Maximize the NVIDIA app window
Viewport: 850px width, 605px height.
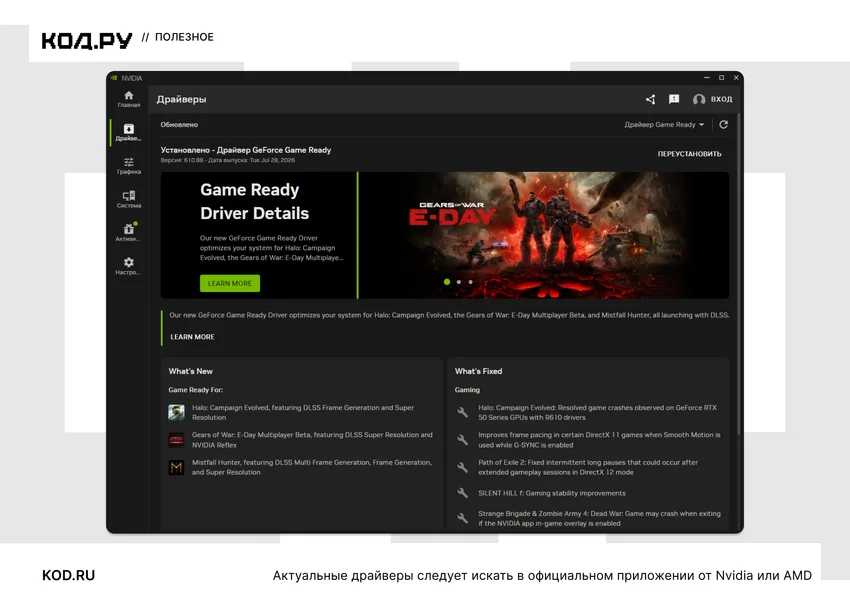tap(722, 78)
